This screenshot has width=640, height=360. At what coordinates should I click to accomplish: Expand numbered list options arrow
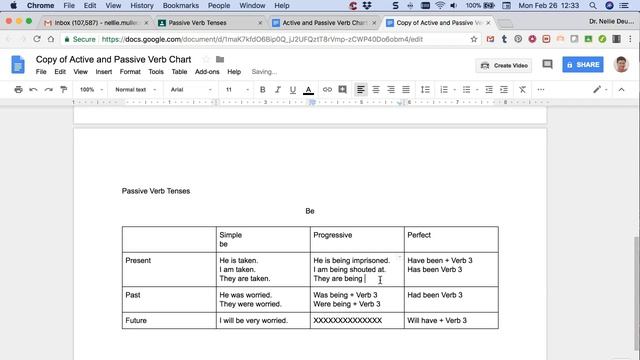pos(455,90)
